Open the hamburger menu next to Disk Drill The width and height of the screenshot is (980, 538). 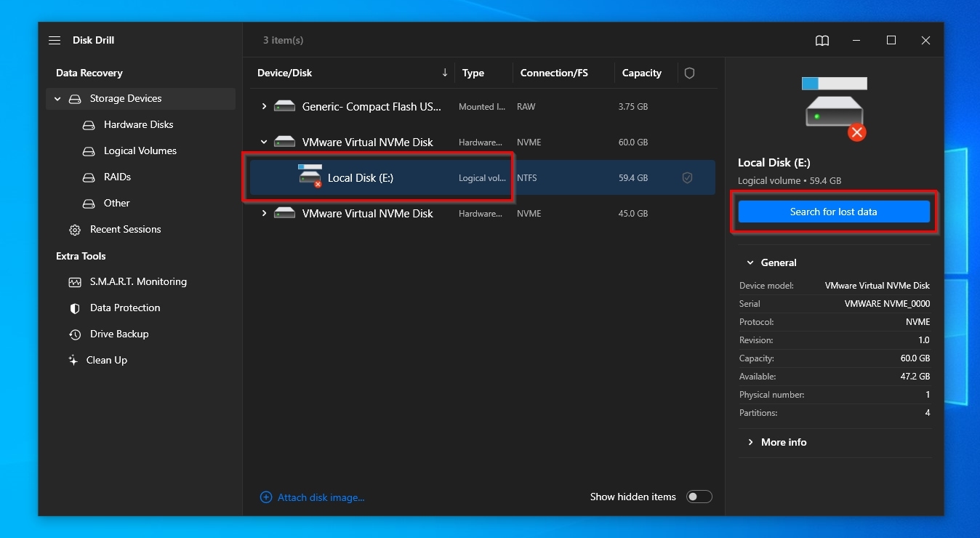pos(55,41)
